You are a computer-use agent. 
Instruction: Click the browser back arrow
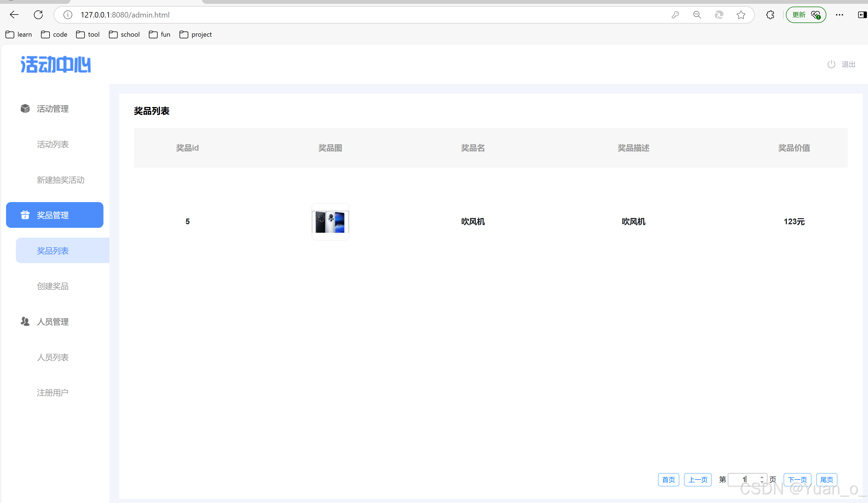tap(14, 15)
